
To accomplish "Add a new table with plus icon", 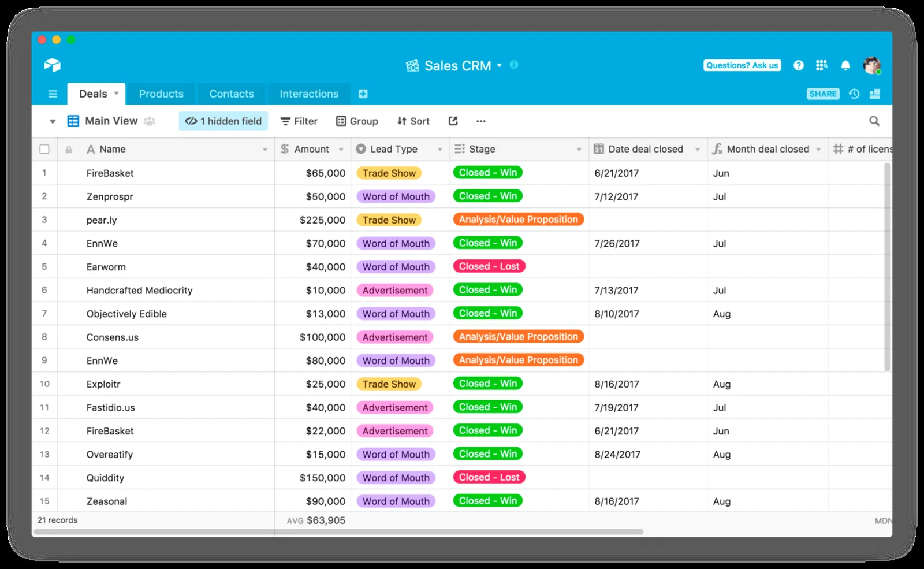I will (x=363, y=94).
